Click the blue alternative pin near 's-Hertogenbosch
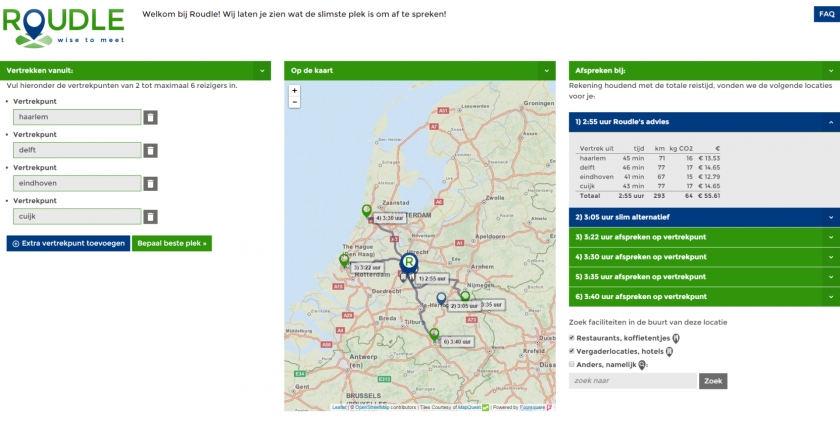Image resolution: width=840 pixels, height=430 pixels. pyautogui.click(x=441, y=298)
